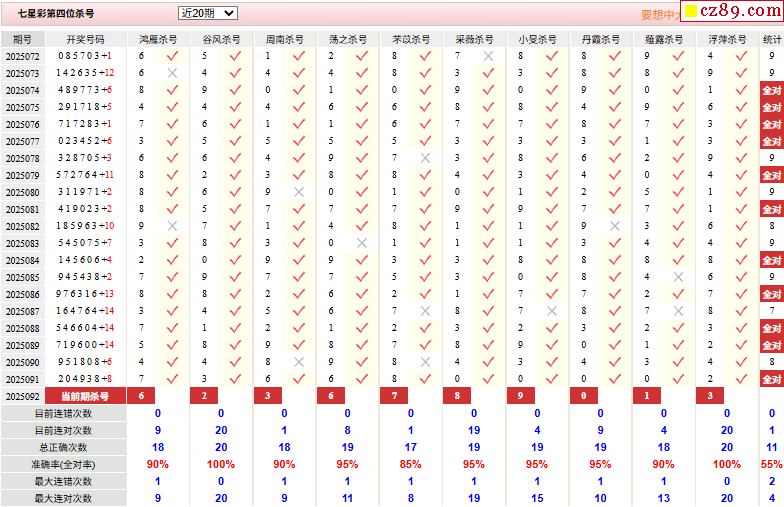
Task: Click red checkmark for 浮萍杀号 in row 2025091
Action: (742, 379)
